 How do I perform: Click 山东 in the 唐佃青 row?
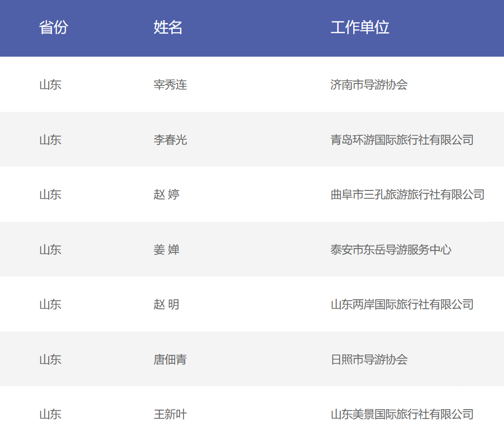pyautogui.click(x=50, y=359)
